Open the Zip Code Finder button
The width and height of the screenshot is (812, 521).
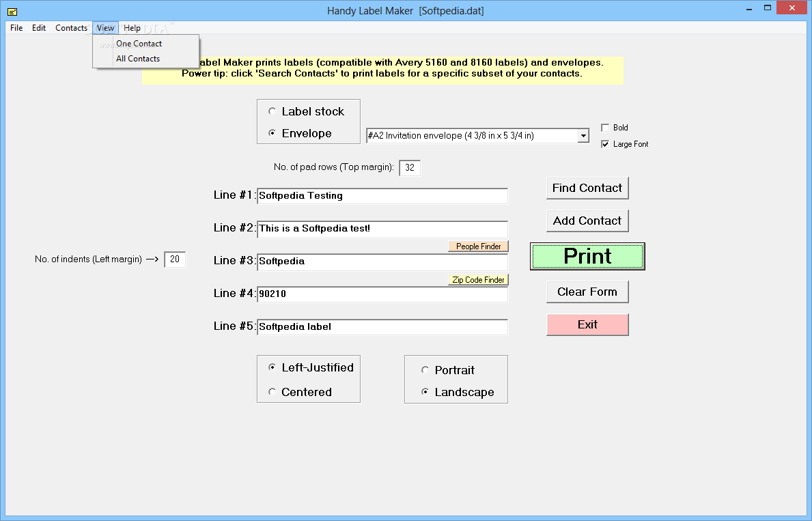479,280
